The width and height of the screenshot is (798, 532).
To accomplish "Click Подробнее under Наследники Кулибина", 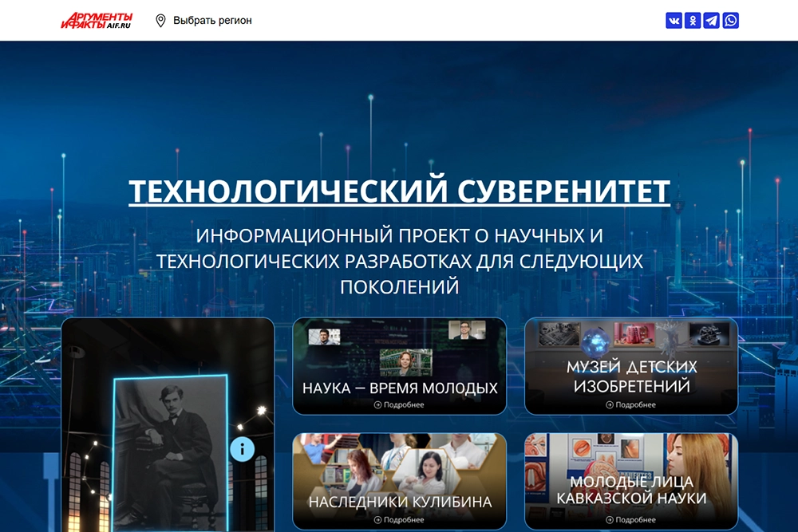I will 404,520.
